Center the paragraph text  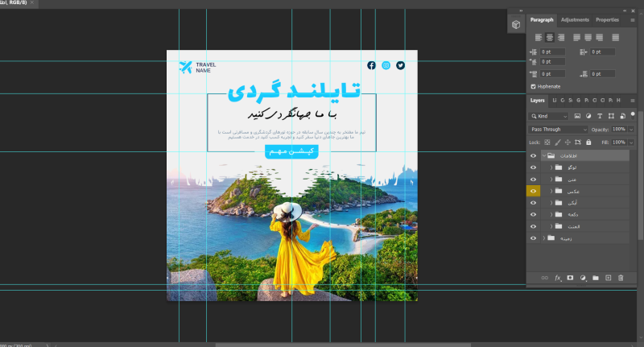(550, 37)
